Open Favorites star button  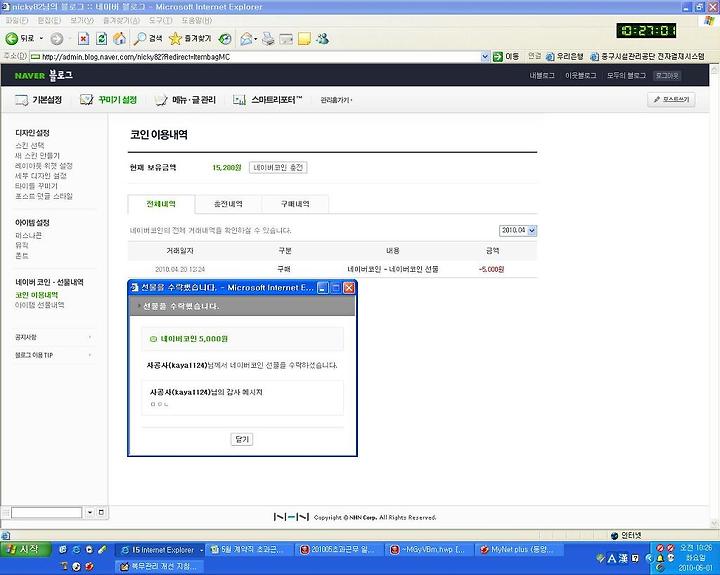tap(190, 39)
